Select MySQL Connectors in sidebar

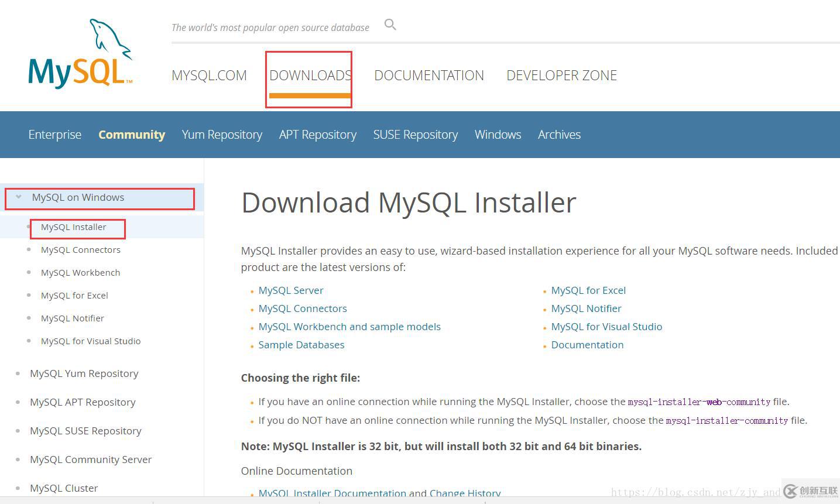[x=81, y=250]
